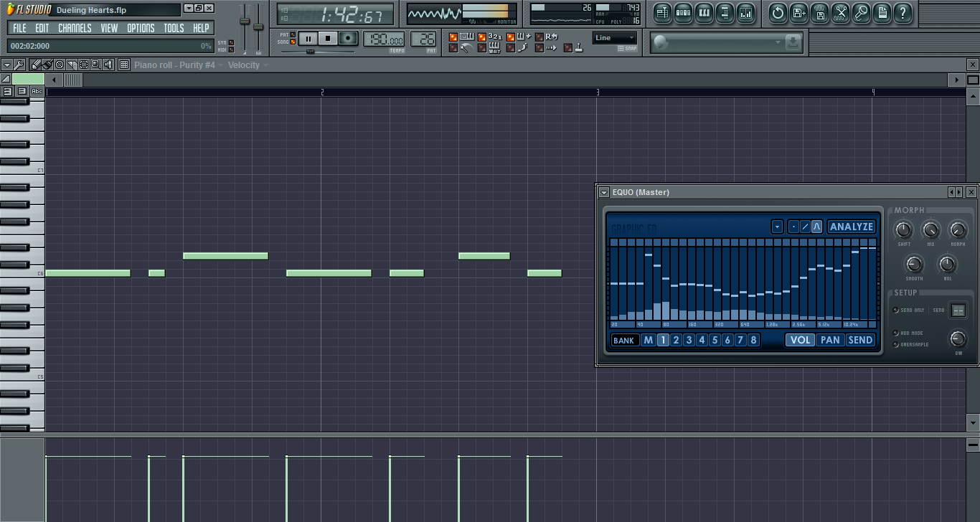Click the EQUO preset left-right arrows

pyautogui.click(x=955, y=192)
